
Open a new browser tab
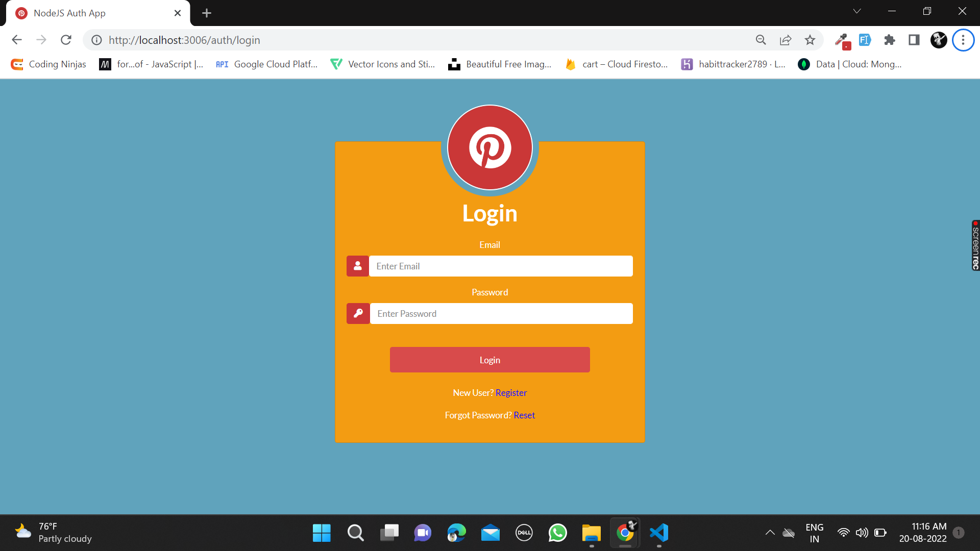pos(206,13)
